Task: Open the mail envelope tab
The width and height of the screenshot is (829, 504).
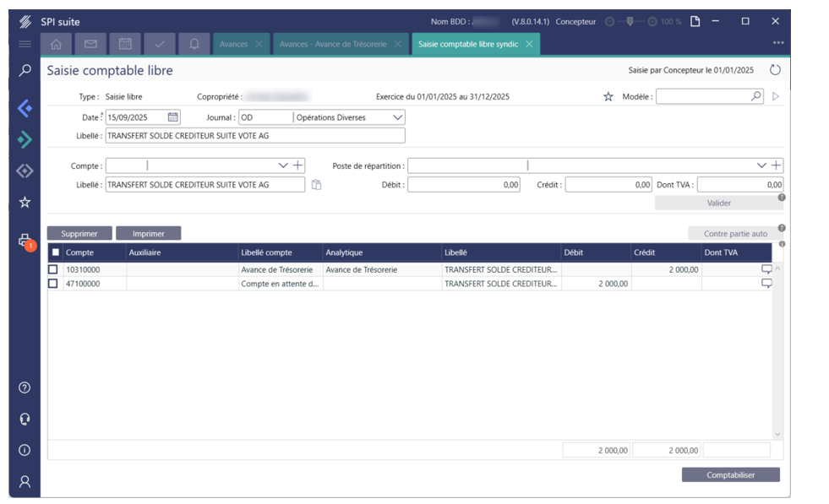Action: 90,44
